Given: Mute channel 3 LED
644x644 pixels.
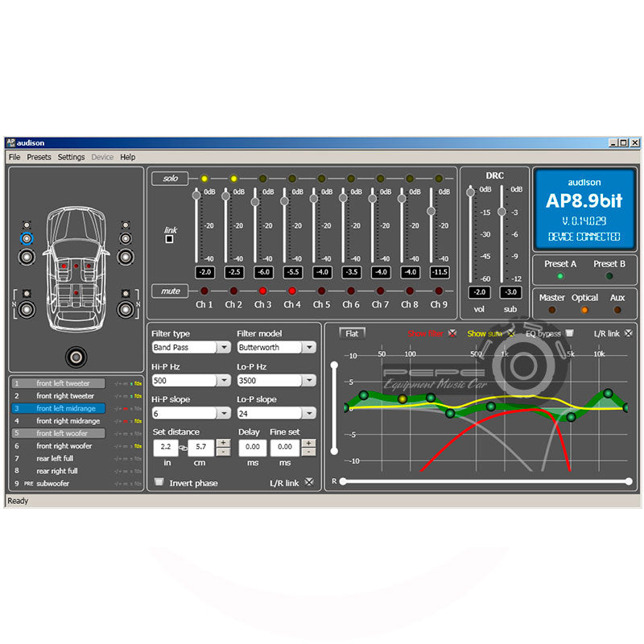Looking at the screenshot, I should click(x=263, y=291).
